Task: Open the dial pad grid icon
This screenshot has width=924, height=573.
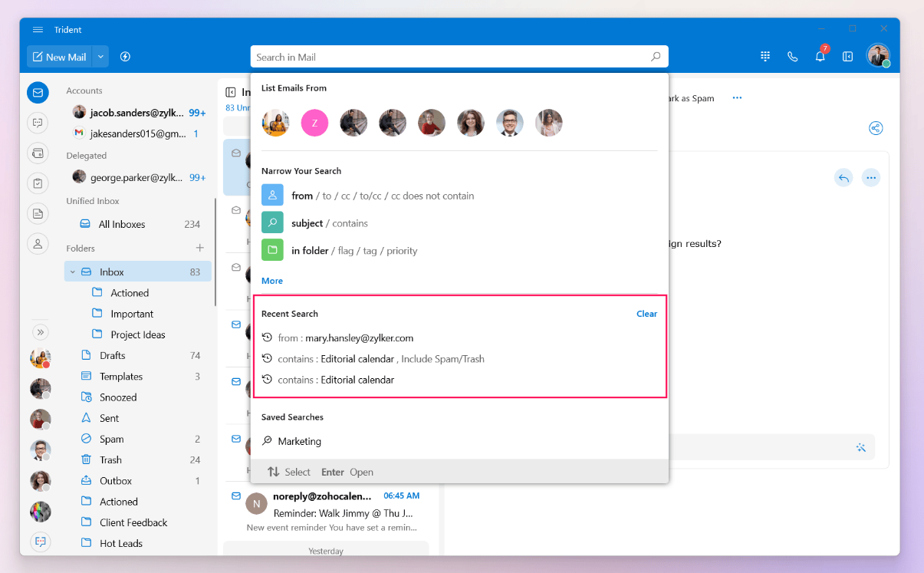Action: (x=765, y=57)
